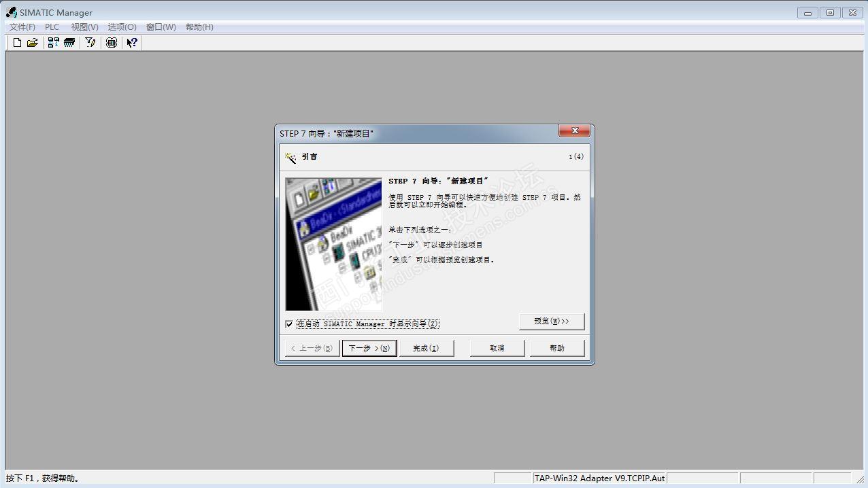Click the Open project folder icon
This screenshot has height=488, width=868.
[32, 43]
